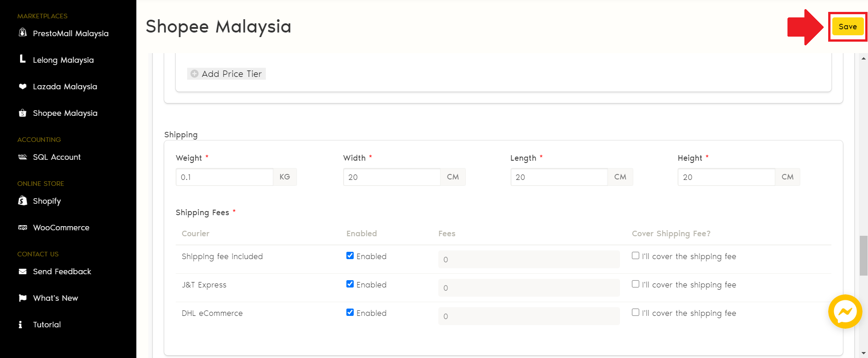Open What's New in the sidebar

point(55,298)
